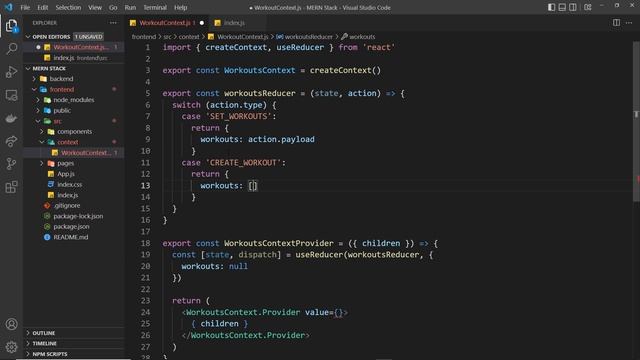Select index.js in Open Editors list
640x360 pixels.
74,58
